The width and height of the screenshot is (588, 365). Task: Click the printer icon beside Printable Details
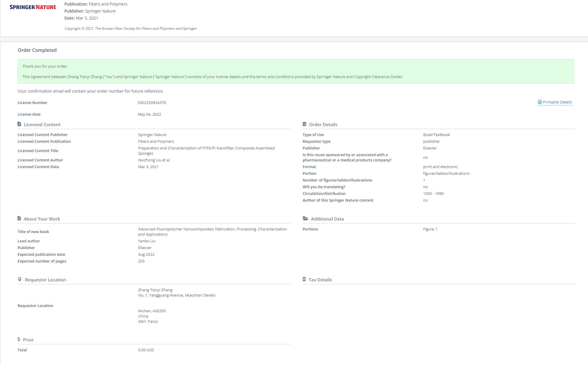point(540,102)
